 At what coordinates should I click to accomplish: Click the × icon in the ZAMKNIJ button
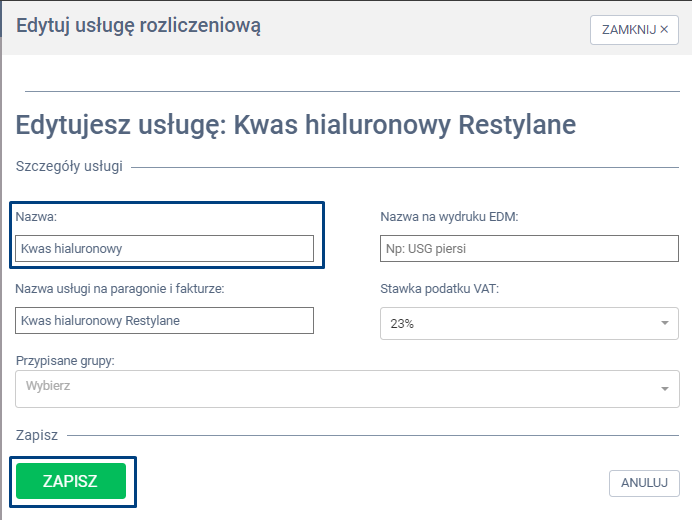click(664, 30)
